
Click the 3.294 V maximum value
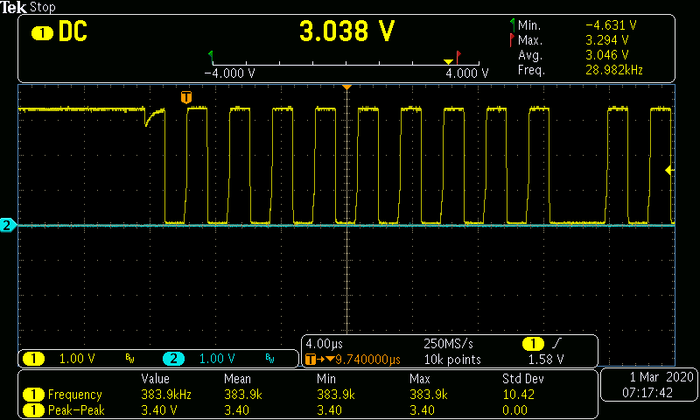coord(607,40)
